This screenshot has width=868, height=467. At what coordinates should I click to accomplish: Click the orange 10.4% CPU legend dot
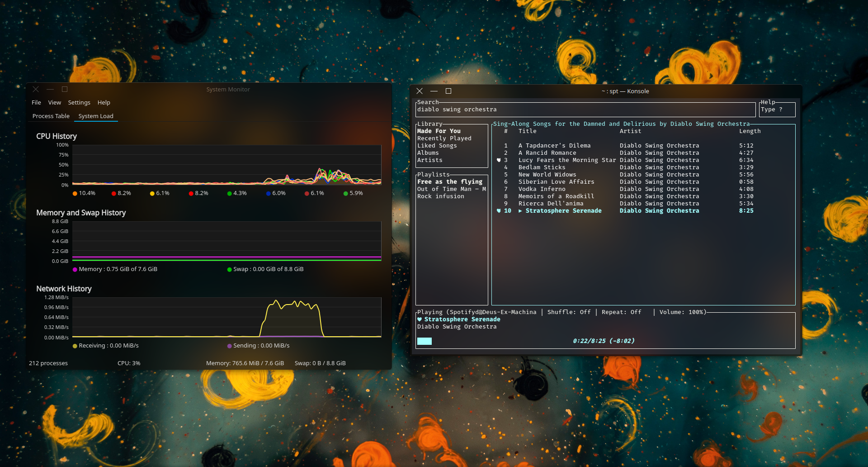pos(75,194)
